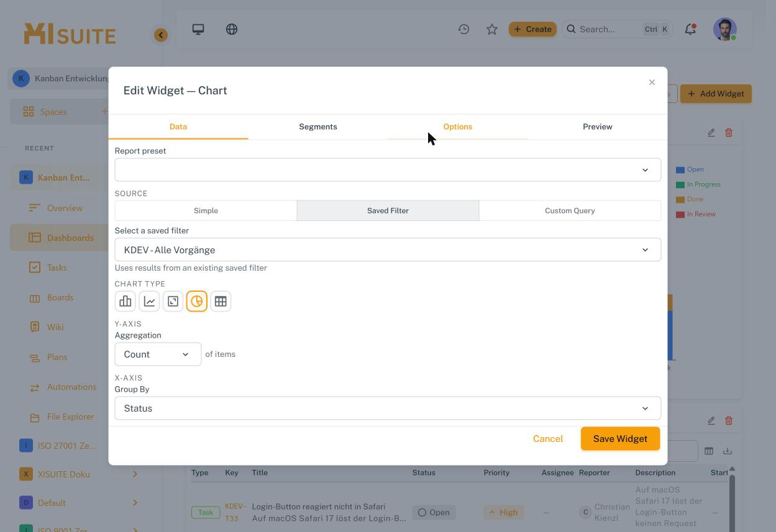Switch to the Data tab
This screenshot has width=776, height=532.
coord(178,127)
